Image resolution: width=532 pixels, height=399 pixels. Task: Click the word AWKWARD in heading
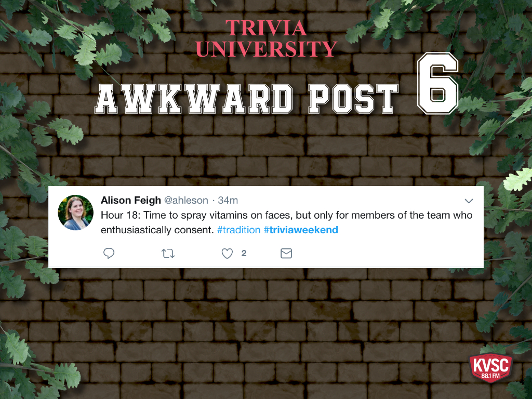[194, 99]
